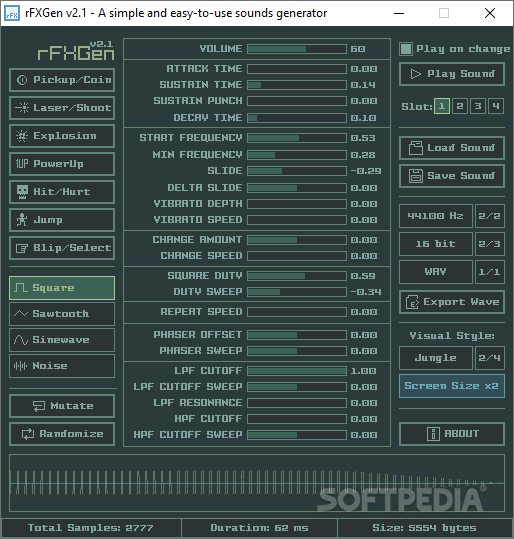
Task: Generate a Hit/Hurt sound
Action: tap(62, 192)
